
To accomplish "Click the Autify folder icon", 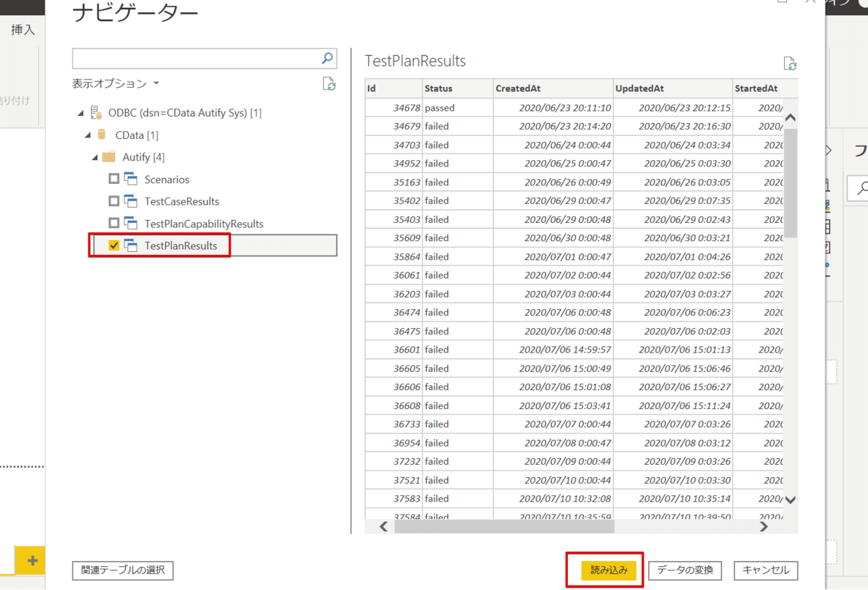I will coord(109,156).
